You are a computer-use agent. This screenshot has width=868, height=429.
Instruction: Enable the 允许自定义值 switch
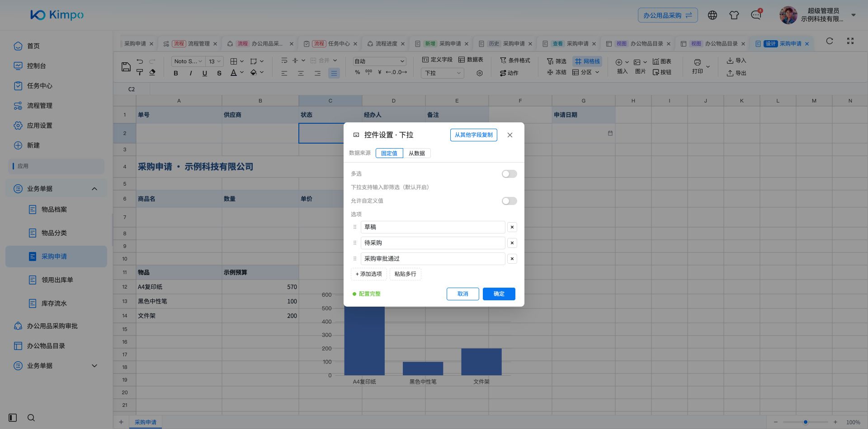point(509,201)
